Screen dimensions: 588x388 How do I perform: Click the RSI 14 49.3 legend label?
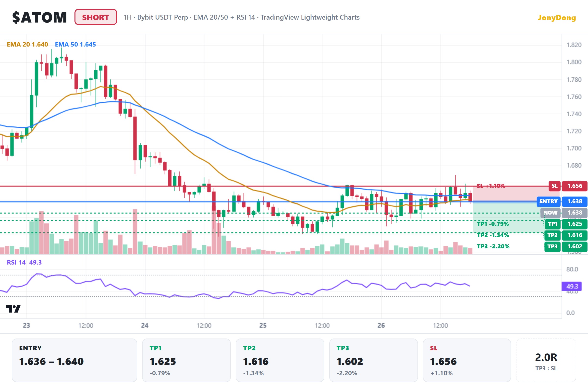coord(24,262)
